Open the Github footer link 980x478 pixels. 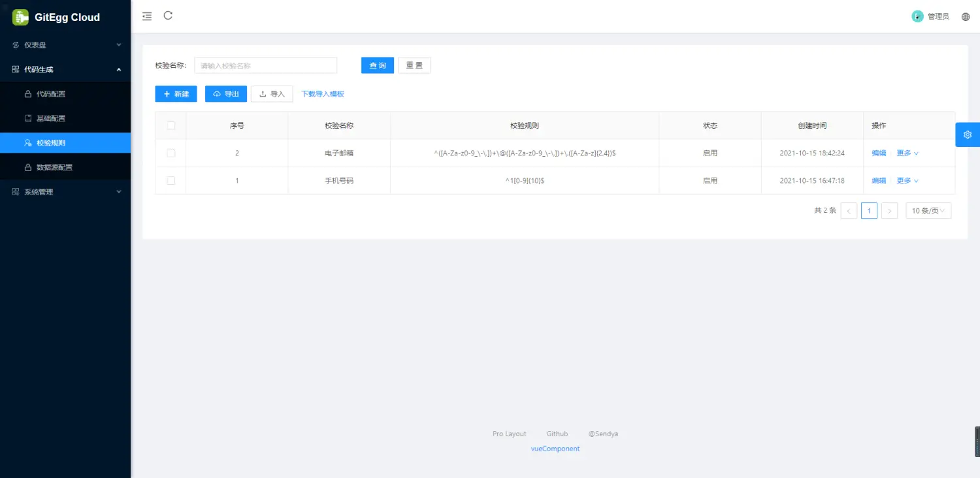coord(557,434)
